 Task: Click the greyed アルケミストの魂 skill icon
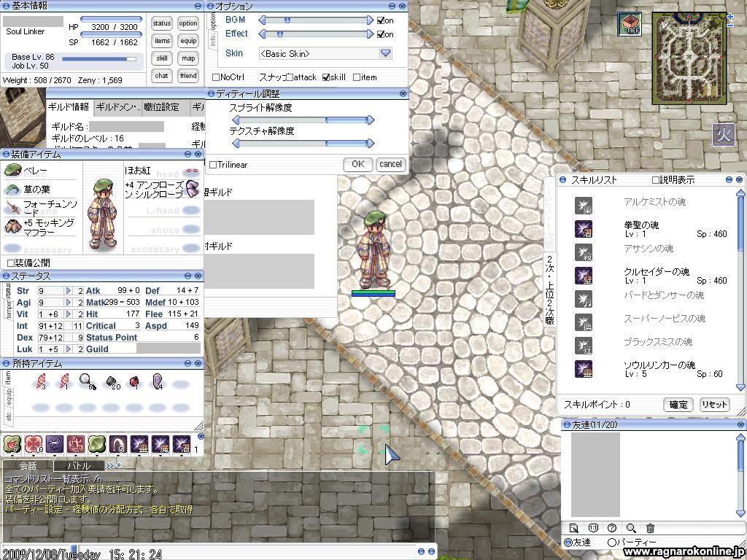[x=584, y=206]
